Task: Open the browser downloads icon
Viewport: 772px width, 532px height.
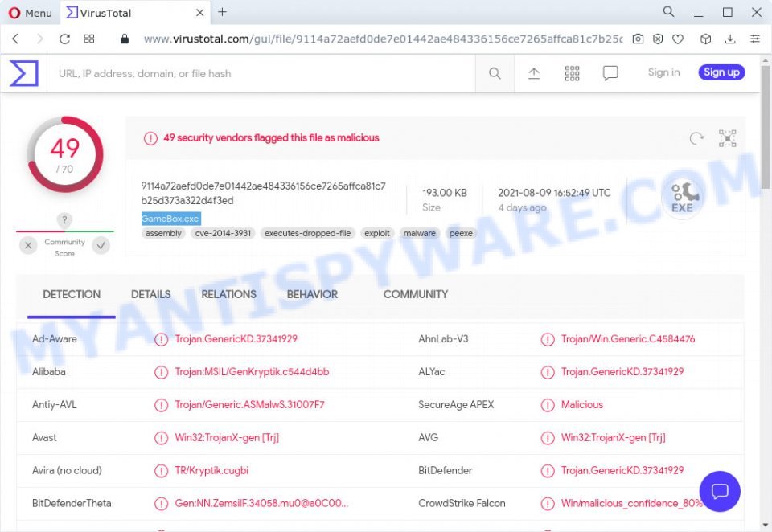Action: 730,39
